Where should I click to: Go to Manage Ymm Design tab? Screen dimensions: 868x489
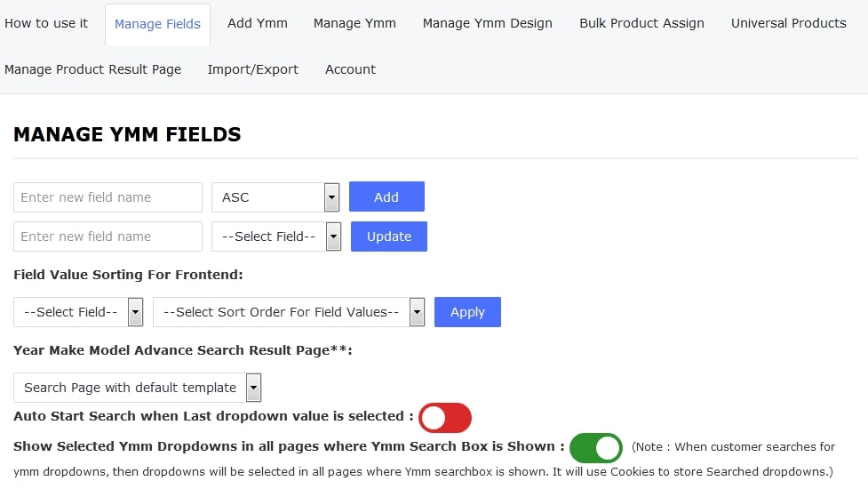coord(487,23)
